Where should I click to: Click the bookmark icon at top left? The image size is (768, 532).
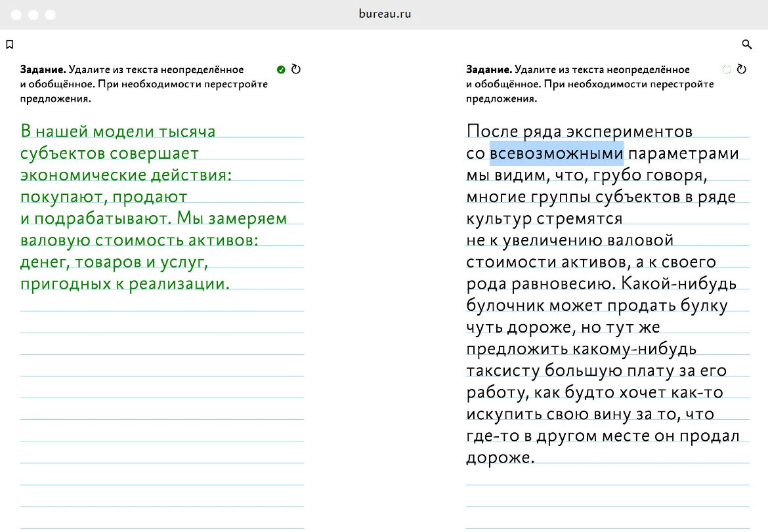(x=9, y=45)
